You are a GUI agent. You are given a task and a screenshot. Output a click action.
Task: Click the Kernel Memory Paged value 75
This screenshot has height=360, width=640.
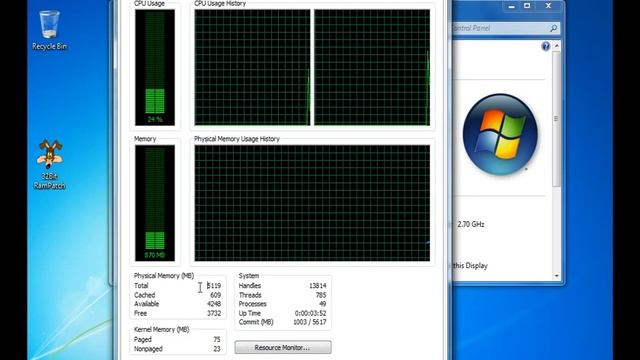[217, 340]
